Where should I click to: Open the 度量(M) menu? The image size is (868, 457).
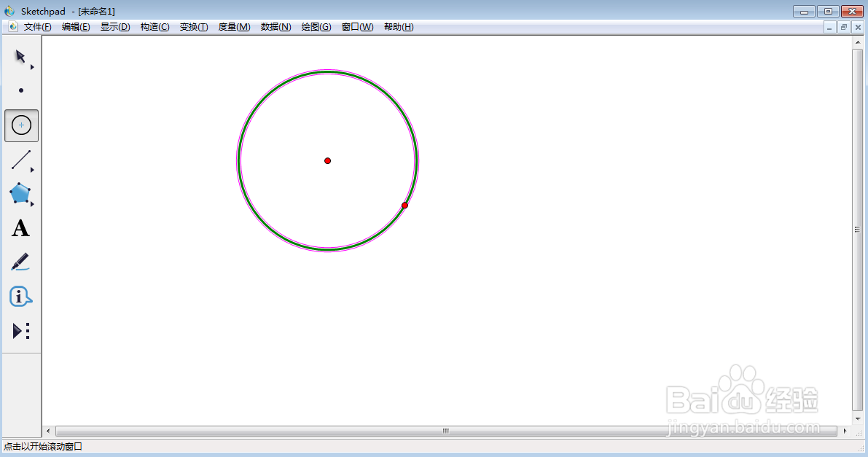pyautogui.click(x=234, y=26)
